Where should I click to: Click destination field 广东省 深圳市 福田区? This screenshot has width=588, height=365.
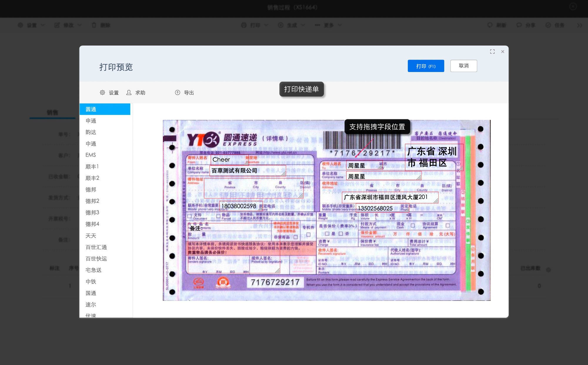click(x=434, y=157)
